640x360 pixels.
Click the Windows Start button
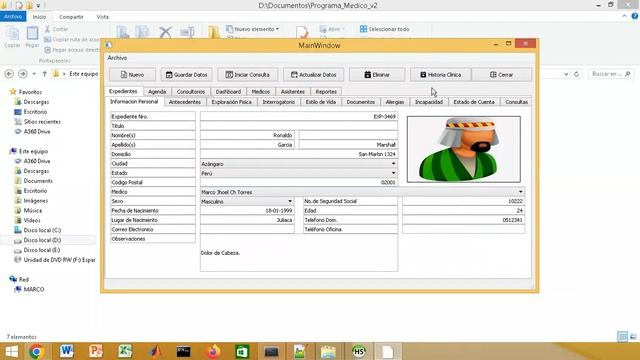coord(11,351)
